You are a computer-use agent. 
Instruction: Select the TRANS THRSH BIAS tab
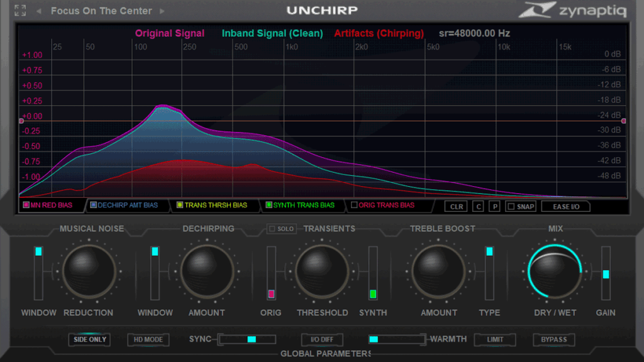tap(215, 206)
